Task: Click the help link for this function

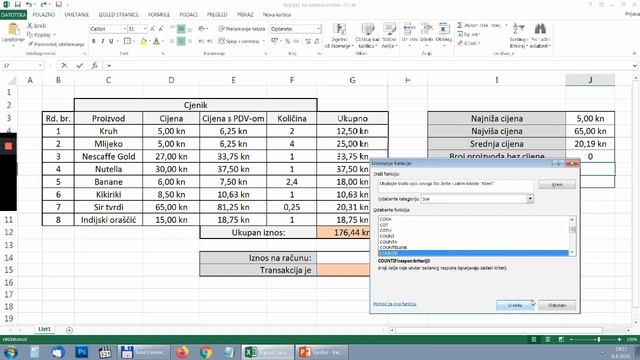Action: point(394,304)
